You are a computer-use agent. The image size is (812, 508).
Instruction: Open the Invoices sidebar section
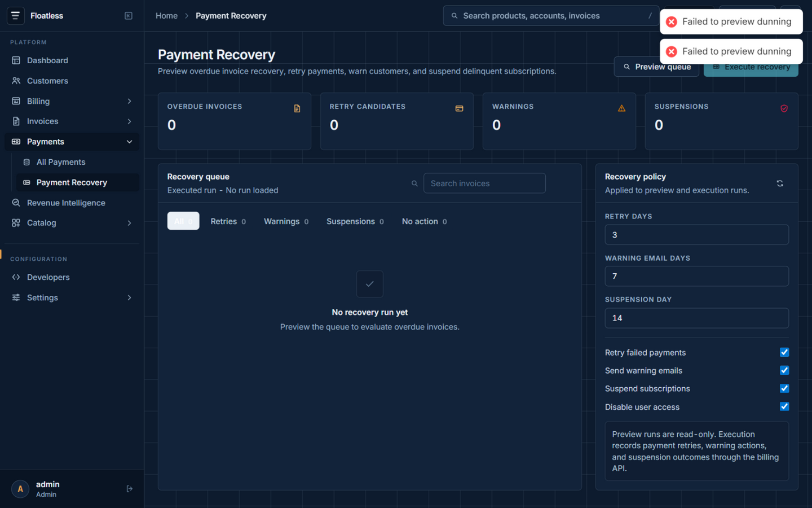tap(72, 121)
